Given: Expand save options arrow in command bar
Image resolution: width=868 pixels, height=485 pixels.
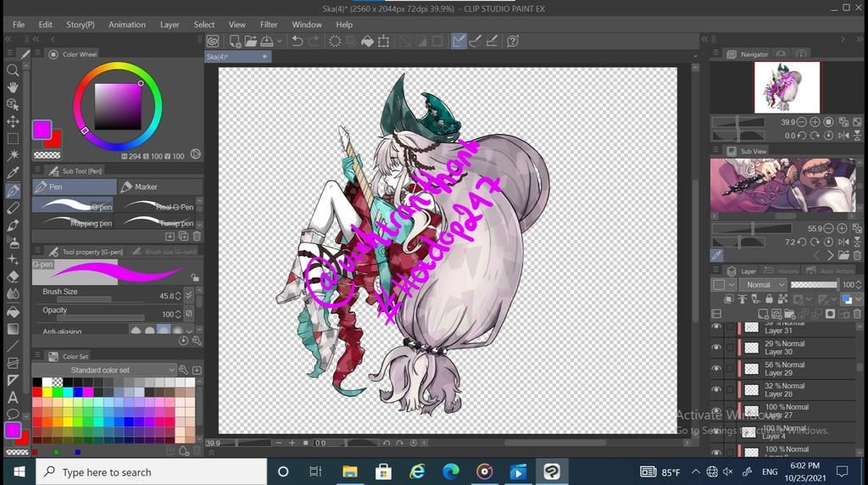Looking at the screenshot, I should click(x=280, y=41).
